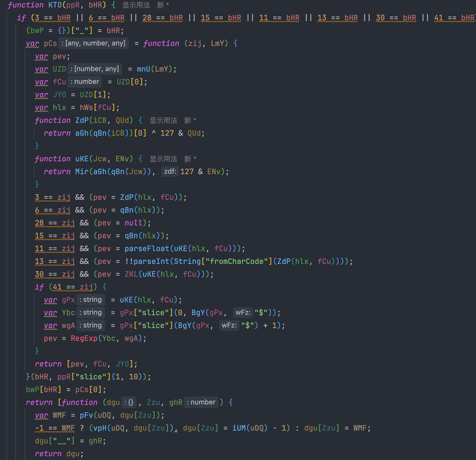
Task: Click the zdf: parameter hint in the Mir call
Action: tap(170, 171)
